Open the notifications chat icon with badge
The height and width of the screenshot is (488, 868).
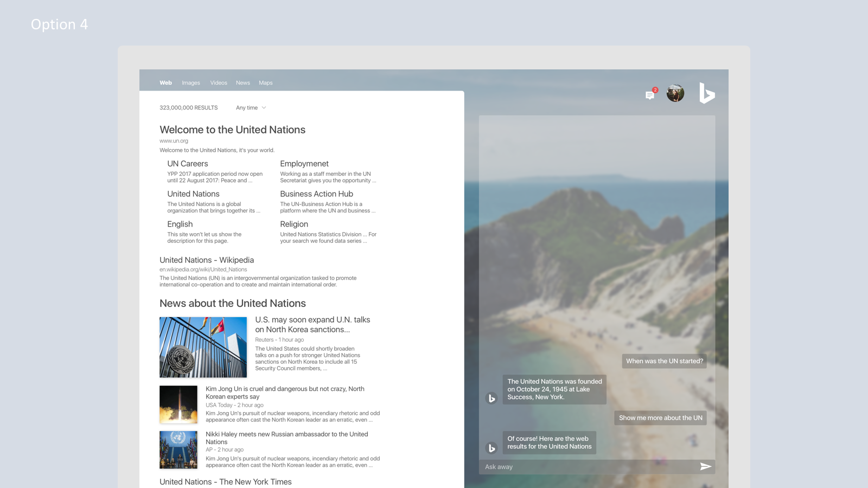(651, 94)
